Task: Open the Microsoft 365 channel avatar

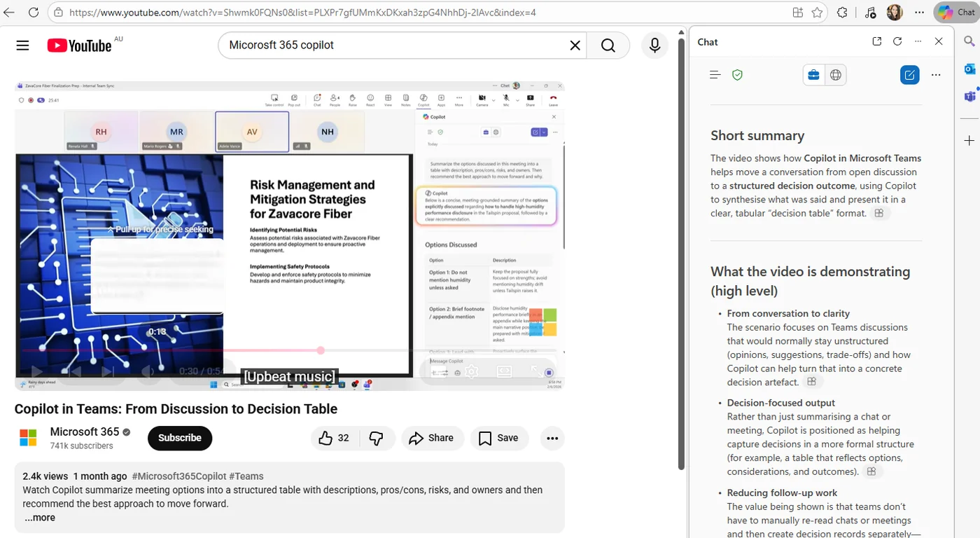Action: [x=28, y=438]
